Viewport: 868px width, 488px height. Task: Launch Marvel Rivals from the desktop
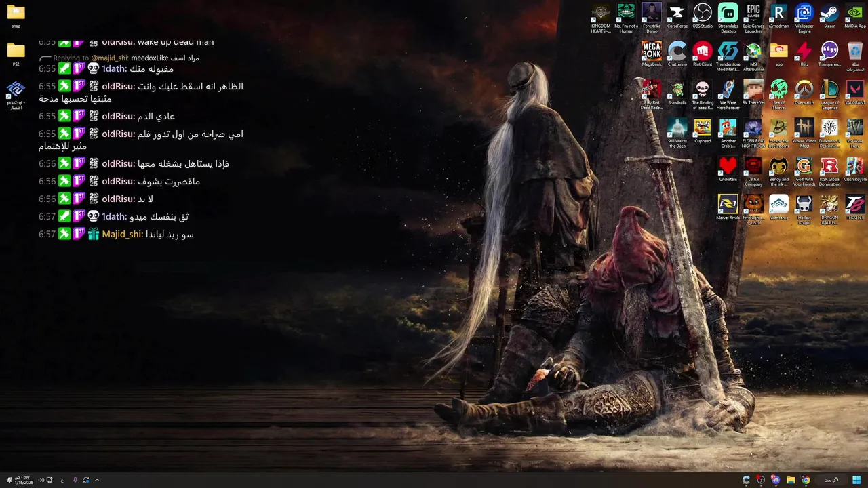click(x=728, y=206)
